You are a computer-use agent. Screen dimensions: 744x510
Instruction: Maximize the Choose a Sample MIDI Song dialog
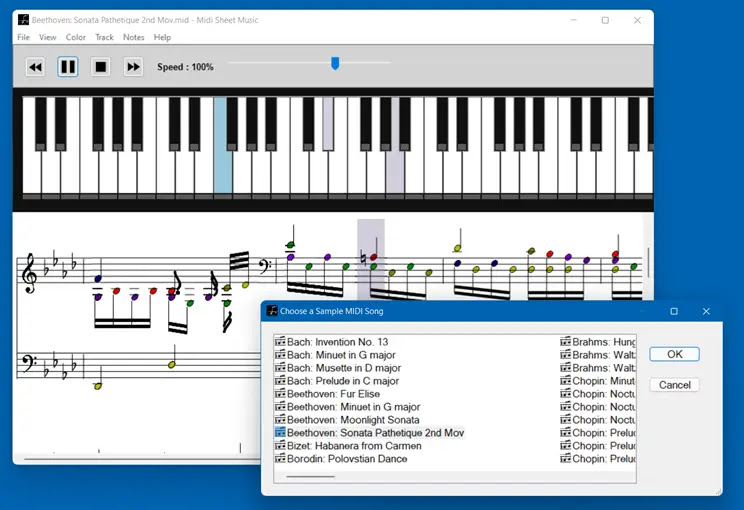click(x=674, y=311)
